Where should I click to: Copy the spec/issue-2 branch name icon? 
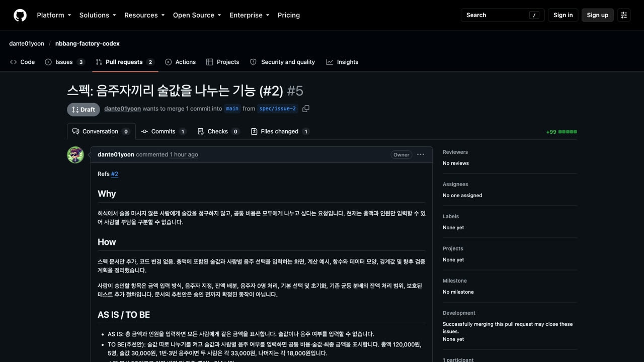point(305,109)
